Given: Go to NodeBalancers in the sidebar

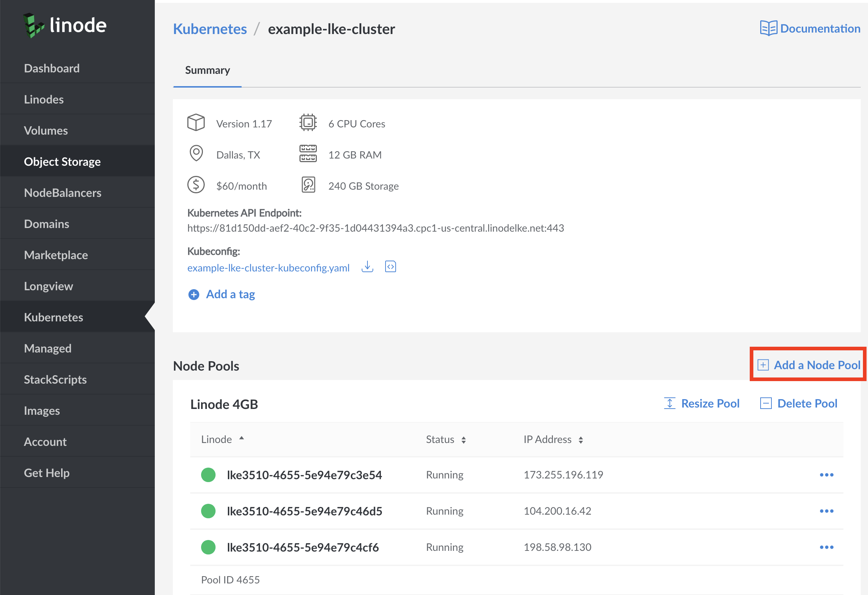Looking at the screenshot, I should [x=62, y=193].
